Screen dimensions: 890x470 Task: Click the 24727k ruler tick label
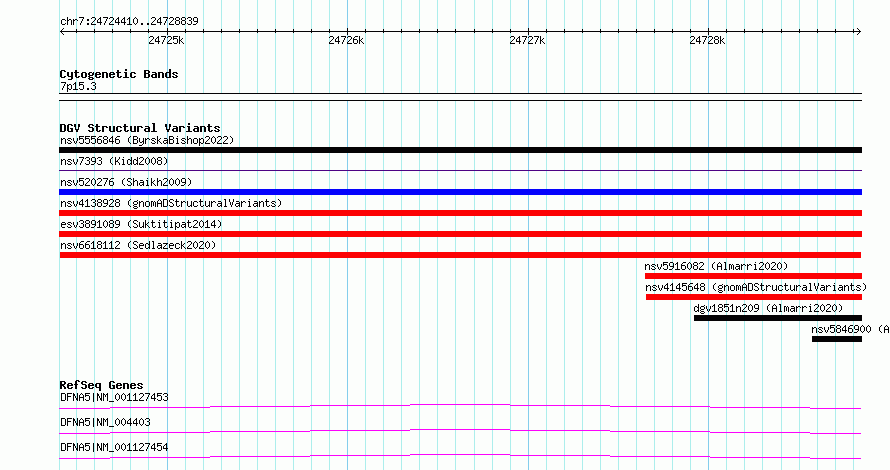coord(527,40)
